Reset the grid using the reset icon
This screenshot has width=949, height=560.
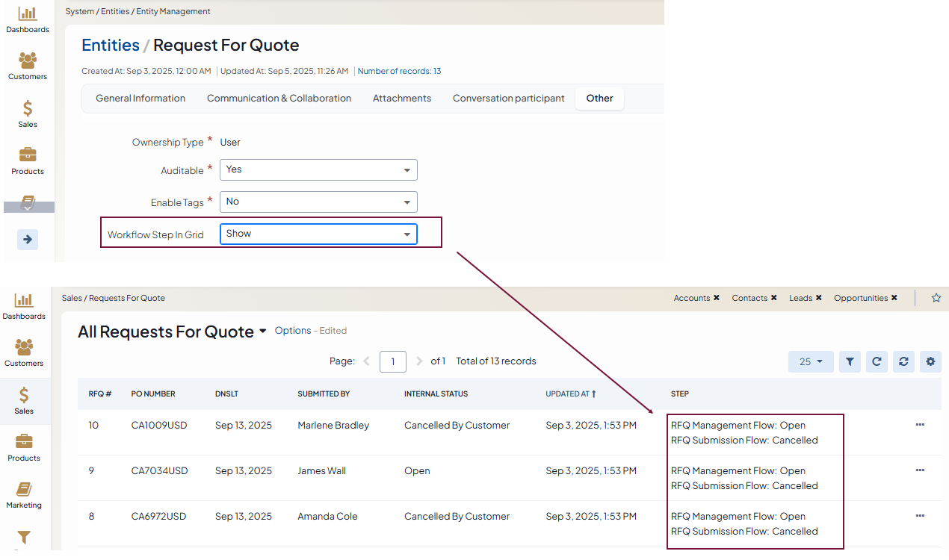[x=903, y=361]
